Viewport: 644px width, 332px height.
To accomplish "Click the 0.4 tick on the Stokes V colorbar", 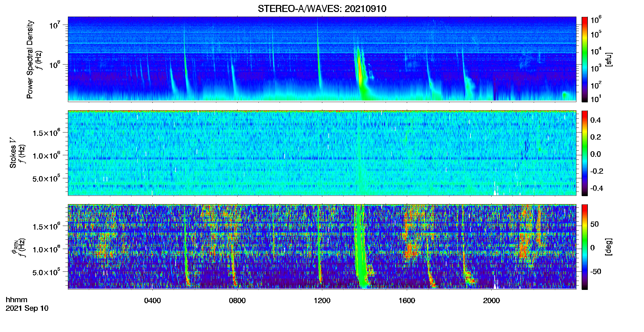I will tap(595, 120).
